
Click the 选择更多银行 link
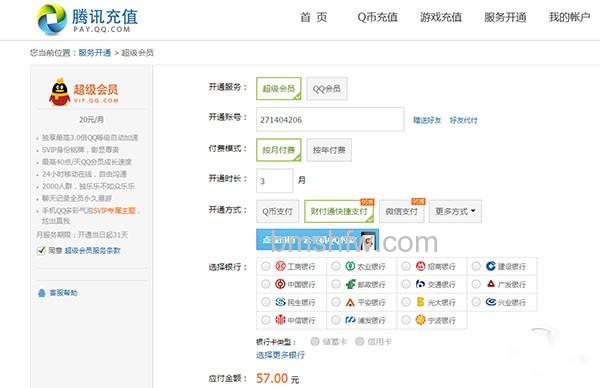280,355
